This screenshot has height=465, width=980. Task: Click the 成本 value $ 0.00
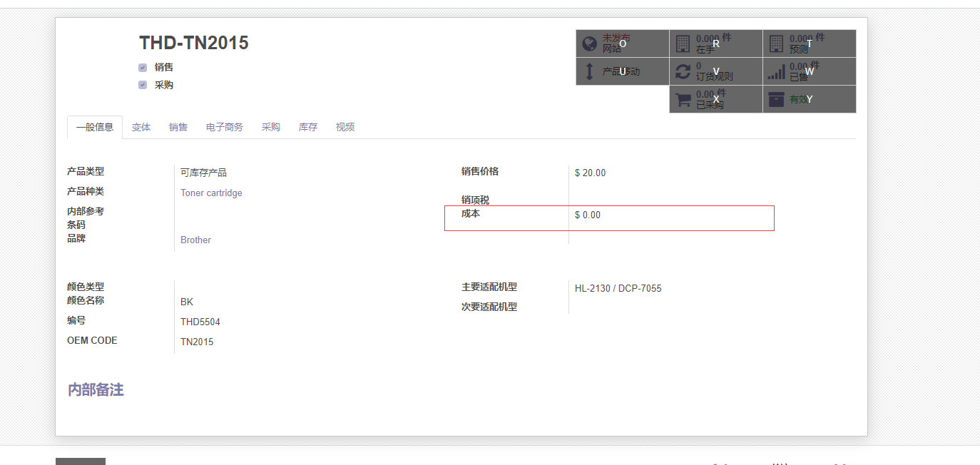[x=588, y=215]
